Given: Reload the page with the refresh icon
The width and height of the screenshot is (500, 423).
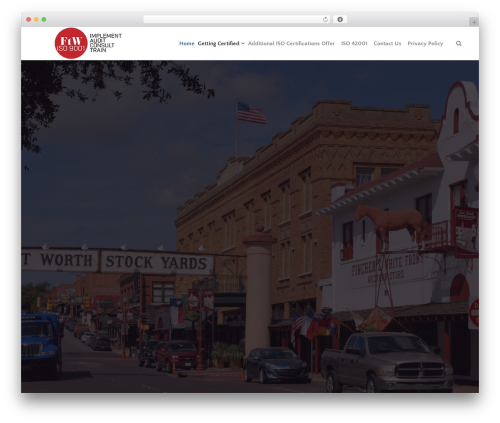Looking at the screenshot, I should pos(325,20).
